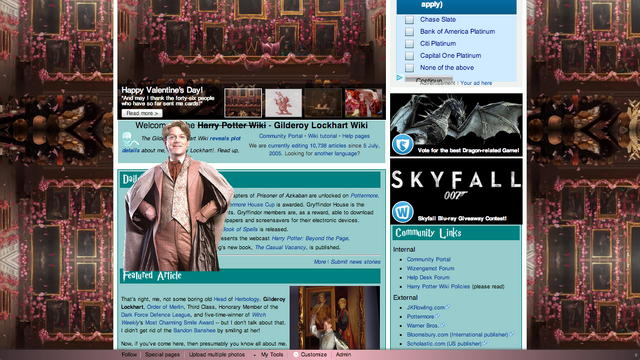Select the first Great Hall slider thumbnail
640x360 pixels.
pos(243,103)
